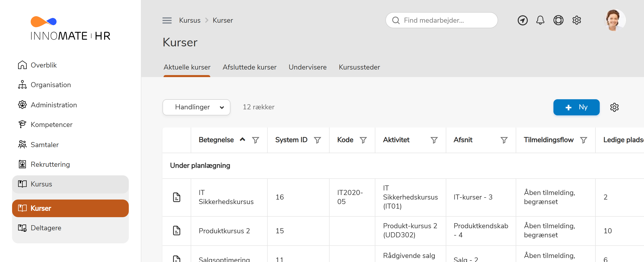Open the notifications bell icon

click(x=540, y=20)
